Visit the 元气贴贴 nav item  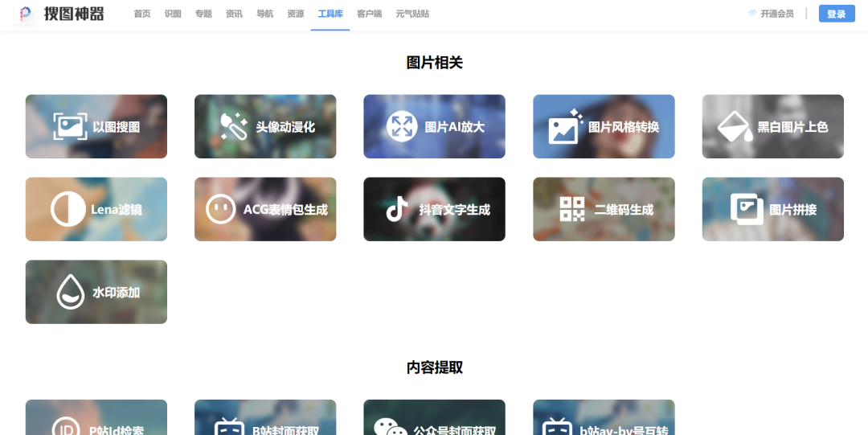(x=412, y=14)
